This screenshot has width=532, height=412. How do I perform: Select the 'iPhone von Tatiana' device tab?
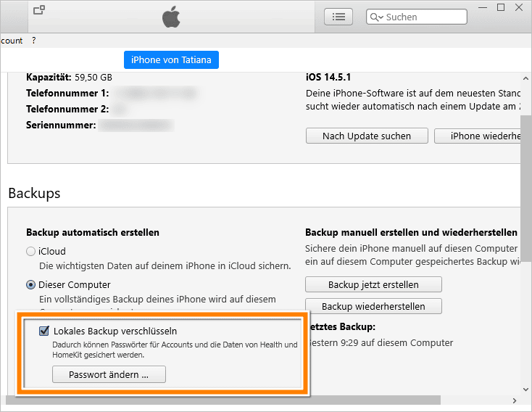171,59
